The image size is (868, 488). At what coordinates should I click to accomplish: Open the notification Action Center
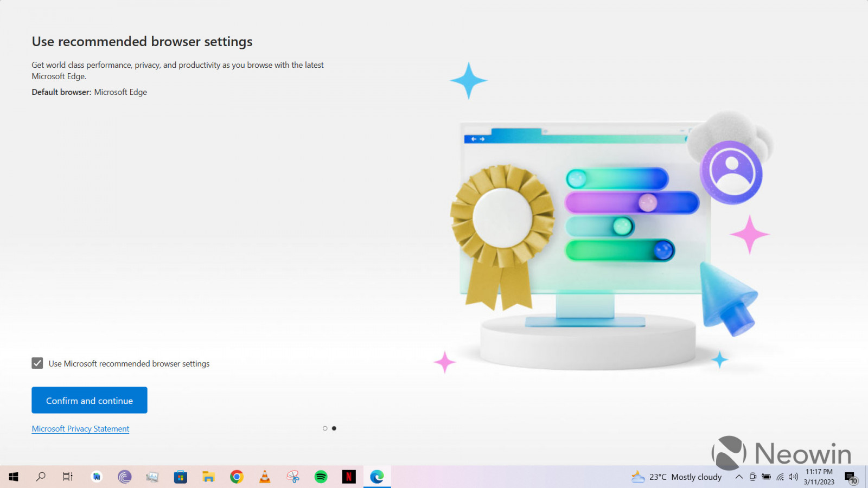tap(851, 477)
